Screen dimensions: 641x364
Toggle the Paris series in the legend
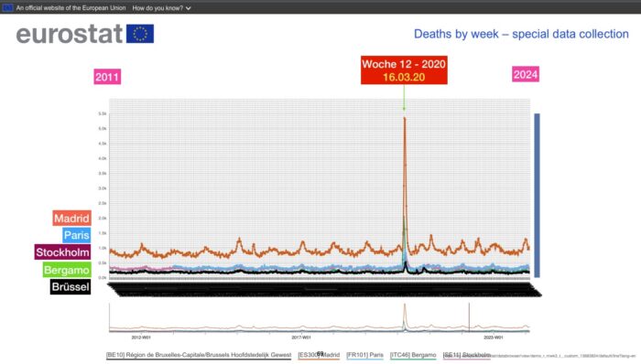point(364,355)
